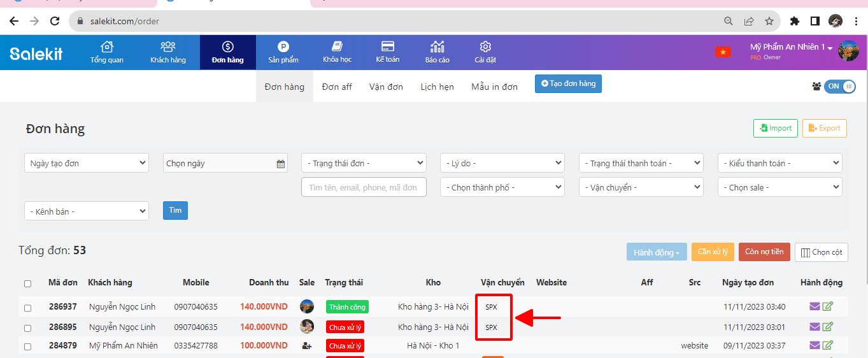Open the Tổng quan home icon
The image size is (868, 358).
pos(107,47)
